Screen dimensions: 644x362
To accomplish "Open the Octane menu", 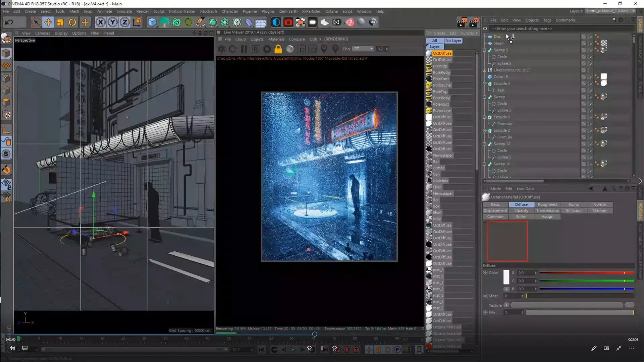I will (x=331, y=11).
